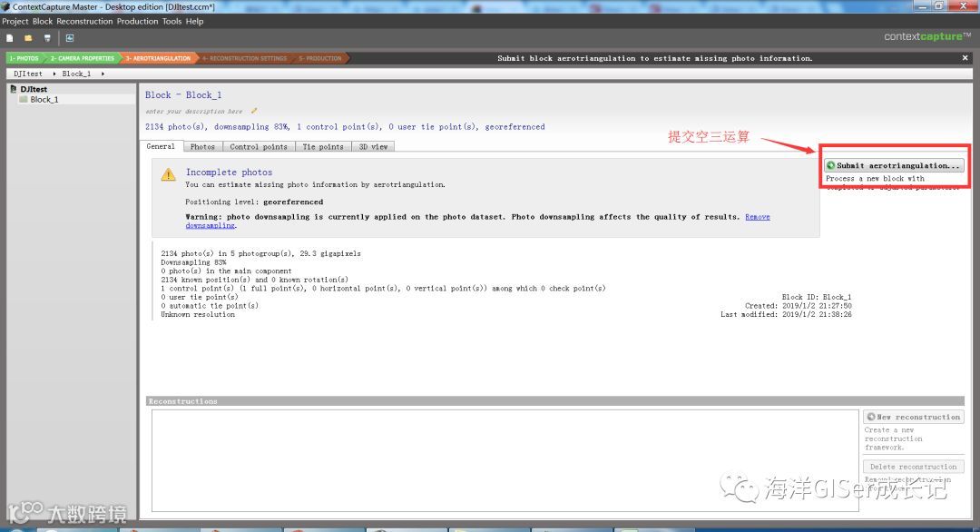Click the Open project folder icon
This screenshot has height=532, width=980.
(28, 38)
